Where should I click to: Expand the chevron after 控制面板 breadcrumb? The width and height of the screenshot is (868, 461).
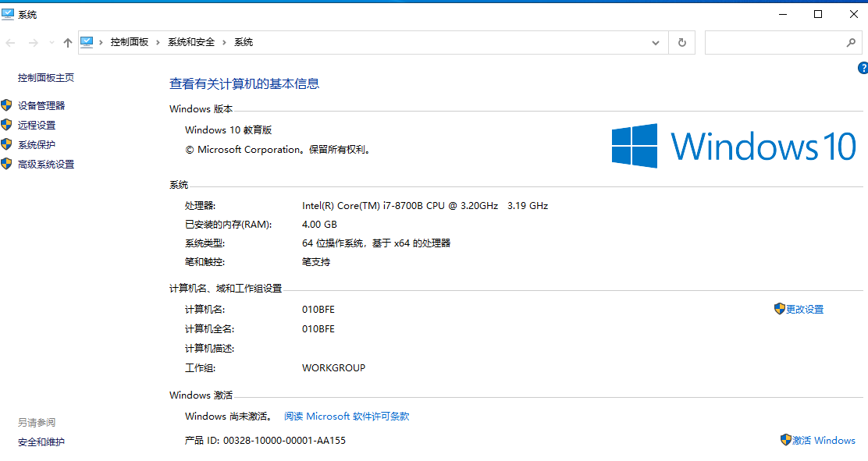(x=158, y=42)
